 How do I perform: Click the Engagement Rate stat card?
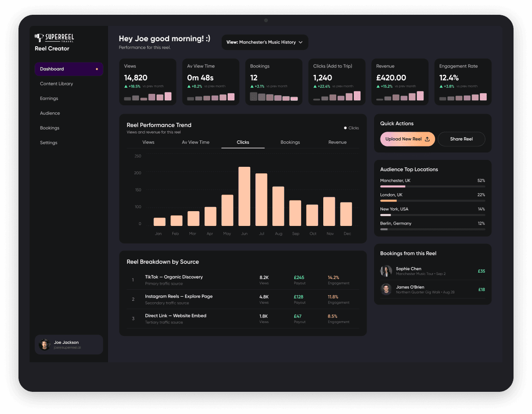(463, 82)
